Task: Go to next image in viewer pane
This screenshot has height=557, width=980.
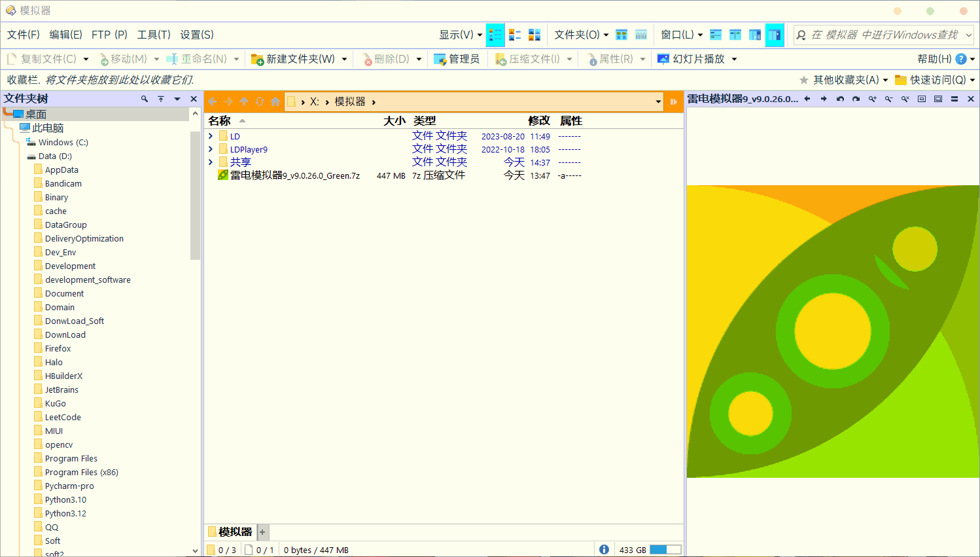Action: (x=824, y=99)
